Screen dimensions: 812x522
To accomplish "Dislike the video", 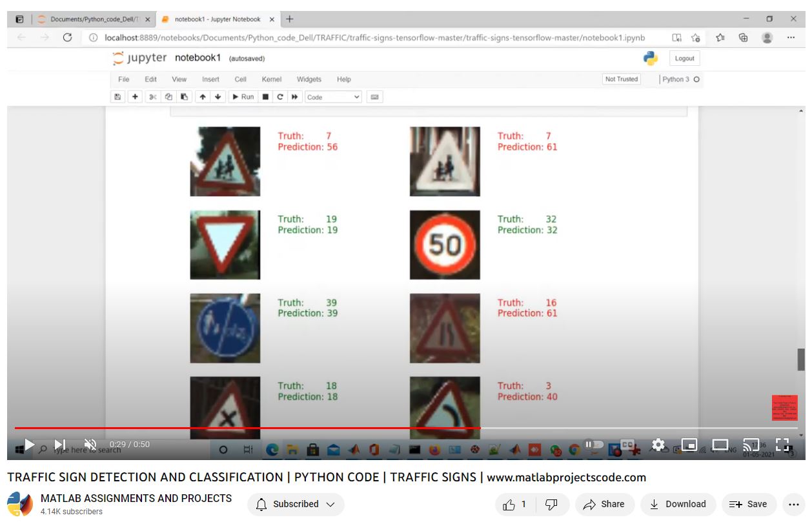I will pyautogui.click(x=552, y=504).
